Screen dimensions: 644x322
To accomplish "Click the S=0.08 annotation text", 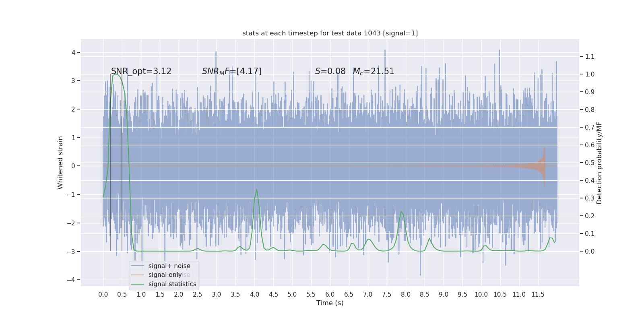I will tap(330, 71).
